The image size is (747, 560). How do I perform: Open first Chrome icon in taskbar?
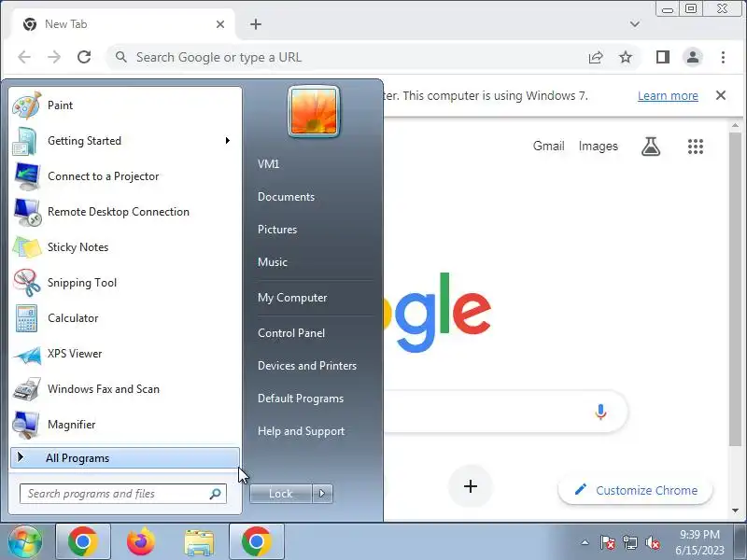point(83,541)
